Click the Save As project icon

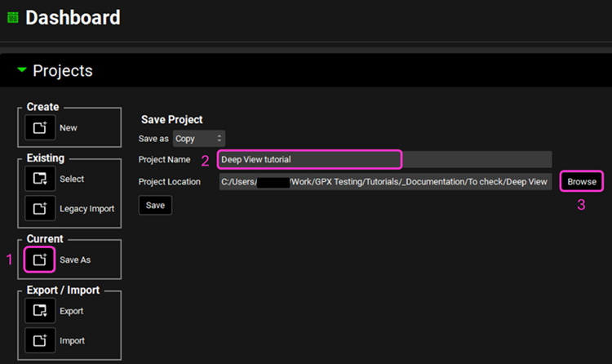tap(40, 260)
